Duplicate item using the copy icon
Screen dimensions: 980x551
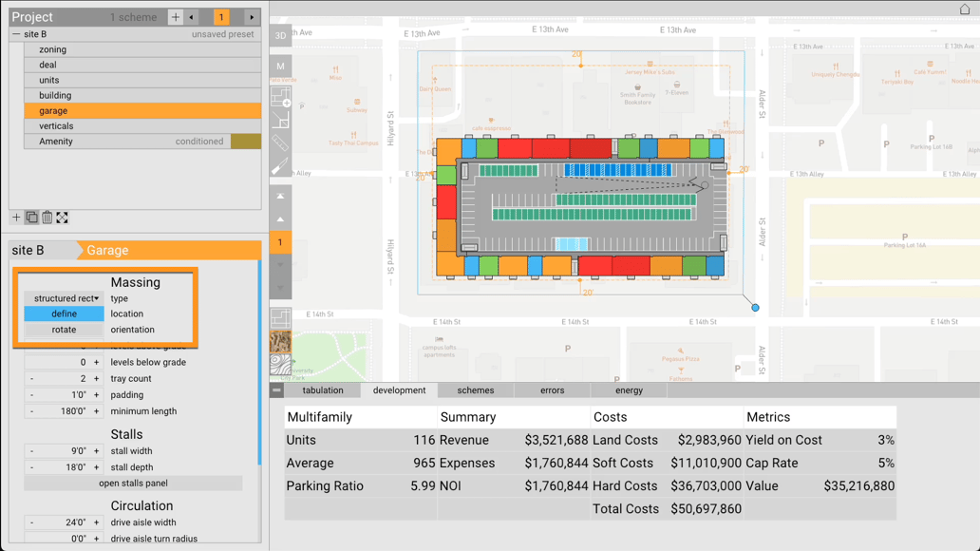tap(31, 218)
